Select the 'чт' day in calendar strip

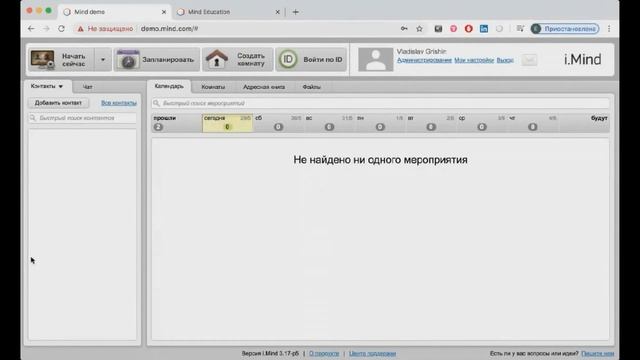click(533, 123)
